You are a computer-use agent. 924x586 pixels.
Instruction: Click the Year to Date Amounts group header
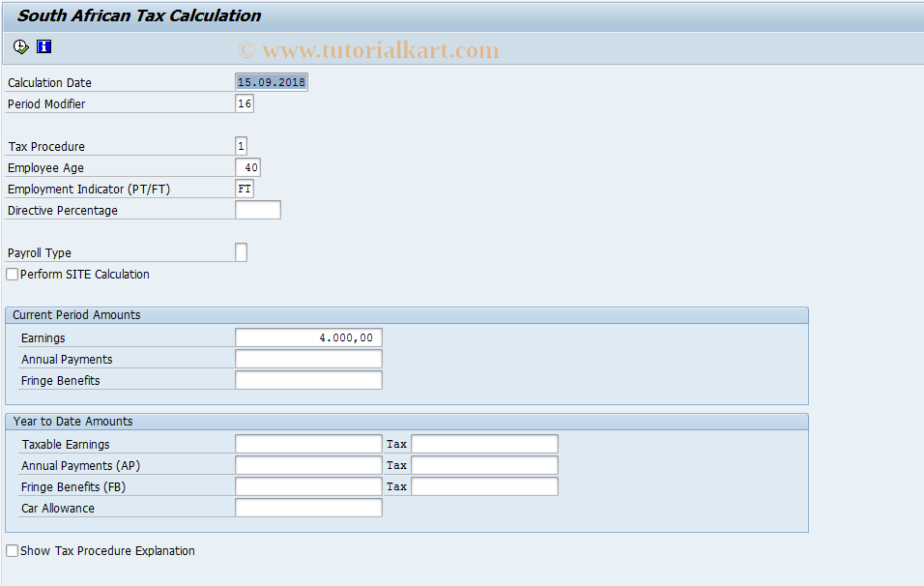click(407, 422)
